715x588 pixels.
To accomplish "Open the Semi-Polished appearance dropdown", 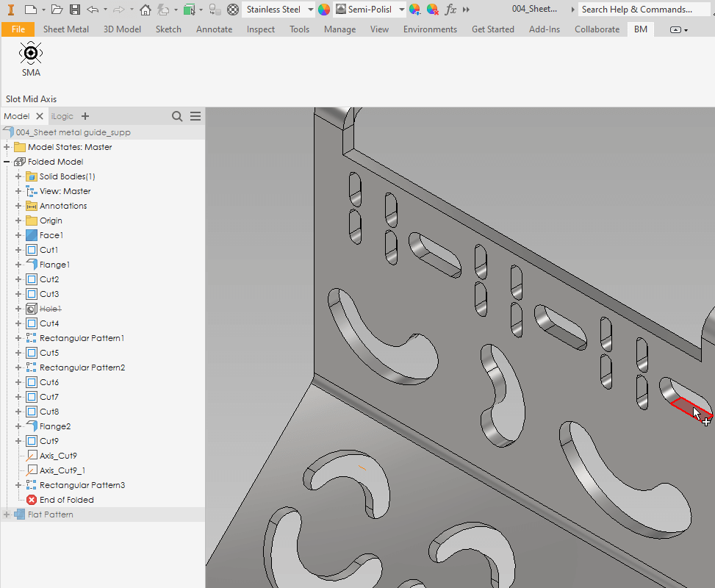I will coord(400,10).
